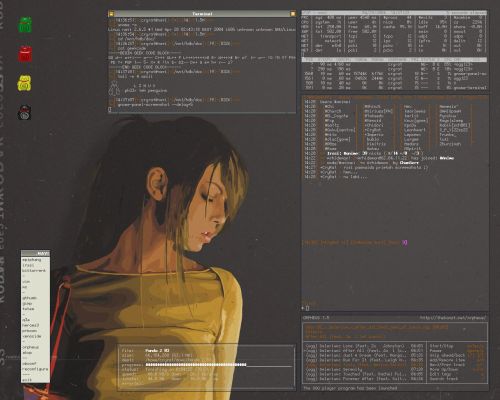Click the 'BEGIN GEEK CODE BLOCK' line in Terminal
The width and height of the screenshot is (500, 400).
coord(145,53)
